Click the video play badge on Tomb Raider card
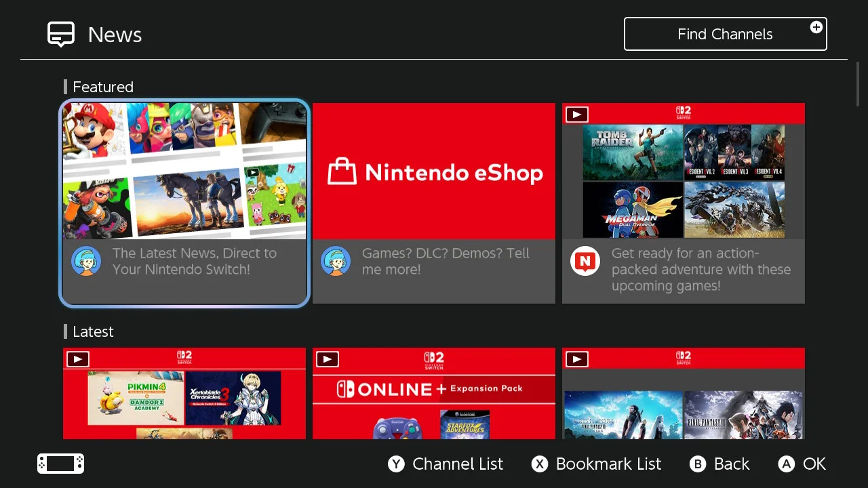Image resolution: width=868 pixels, height=488 pixels. coord(577,115)
